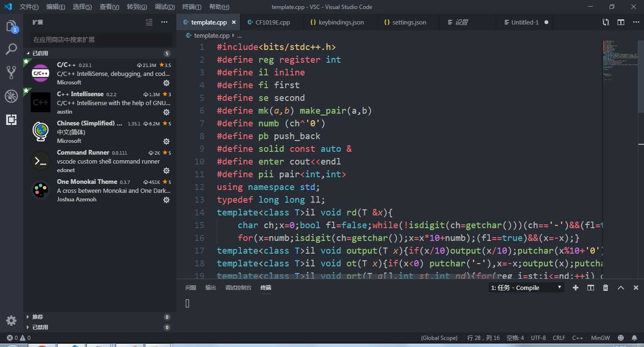
Task: Open extensions panel more actions menu
Action: pos(164,22)
